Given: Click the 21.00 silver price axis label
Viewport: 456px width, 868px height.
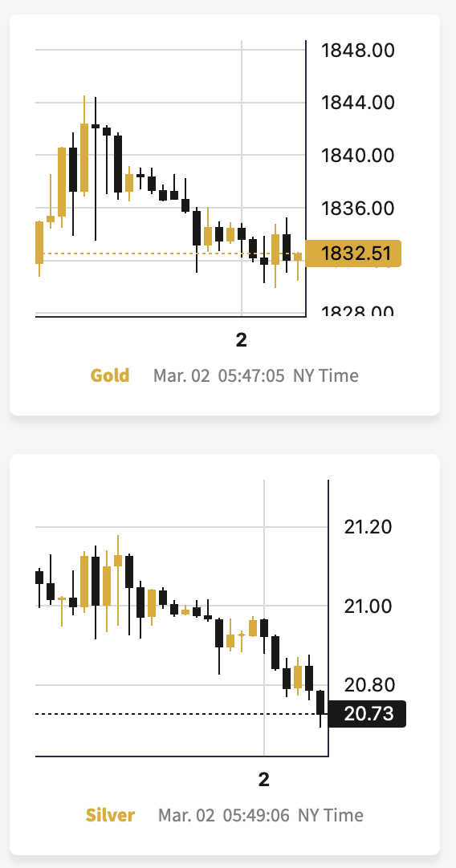Looking at the screenshot, I should [x=368, y=606].
